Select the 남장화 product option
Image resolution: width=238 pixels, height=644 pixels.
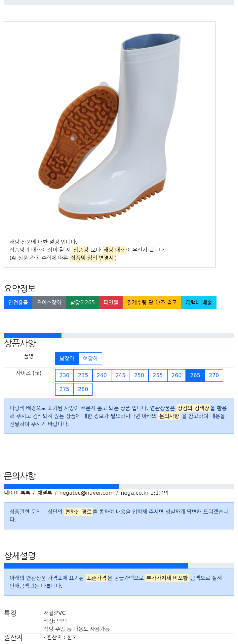[x=67, y=359]
